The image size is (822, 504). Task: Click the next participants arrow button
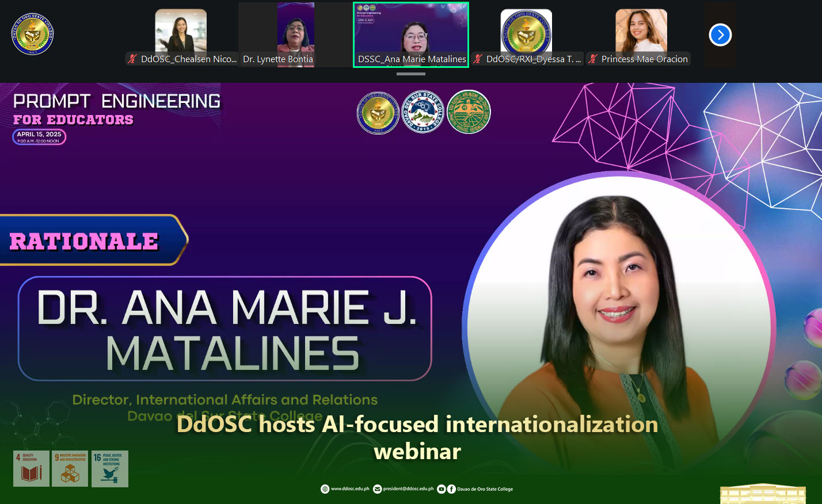(x=720, y=35)
